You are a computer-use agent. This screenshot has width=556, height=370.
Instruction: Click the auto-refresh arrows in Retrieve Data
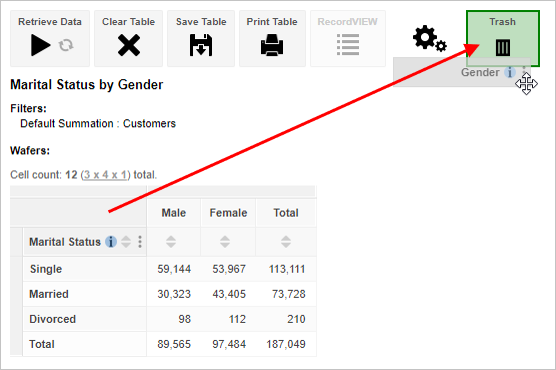pyautogui.click(x=66, y=45)
